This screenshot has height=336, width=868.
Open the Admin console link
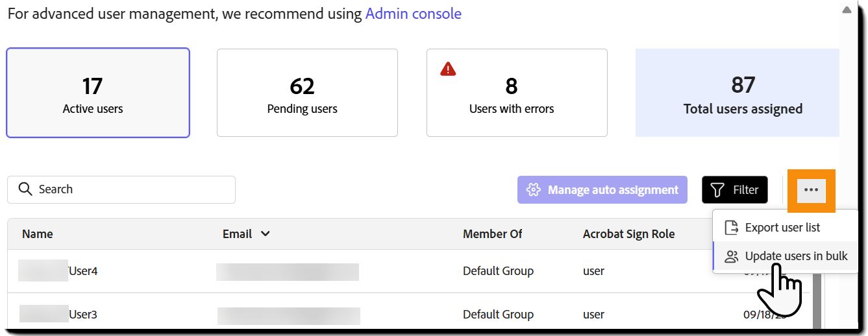click(413, 14)
